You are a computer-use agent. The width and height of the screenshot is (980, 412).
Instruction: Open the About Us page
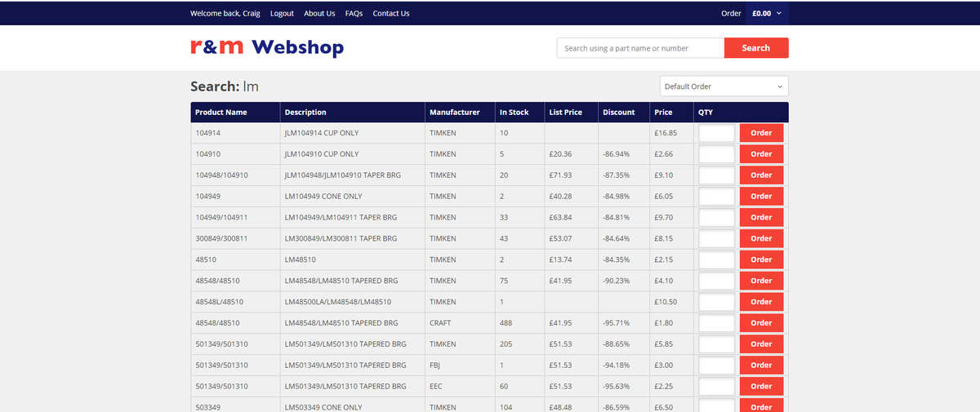[x=319, y=13]
